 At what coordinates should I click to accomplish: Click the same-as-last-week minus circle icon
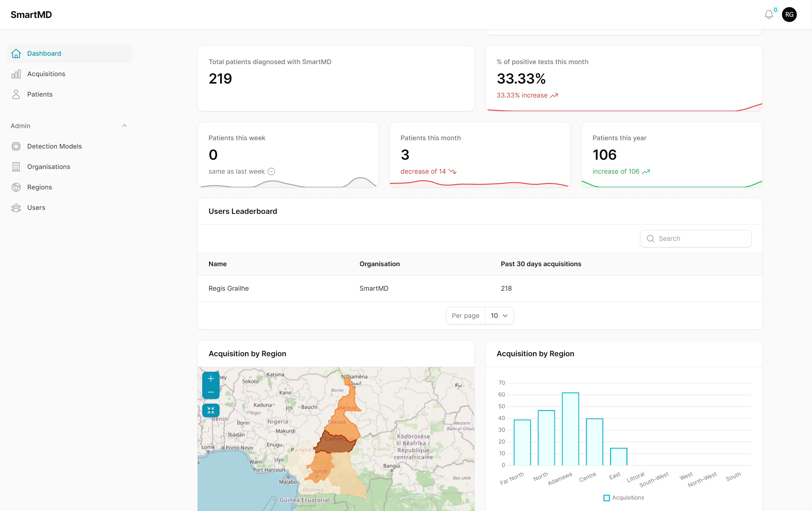click(x=272, y=171)
